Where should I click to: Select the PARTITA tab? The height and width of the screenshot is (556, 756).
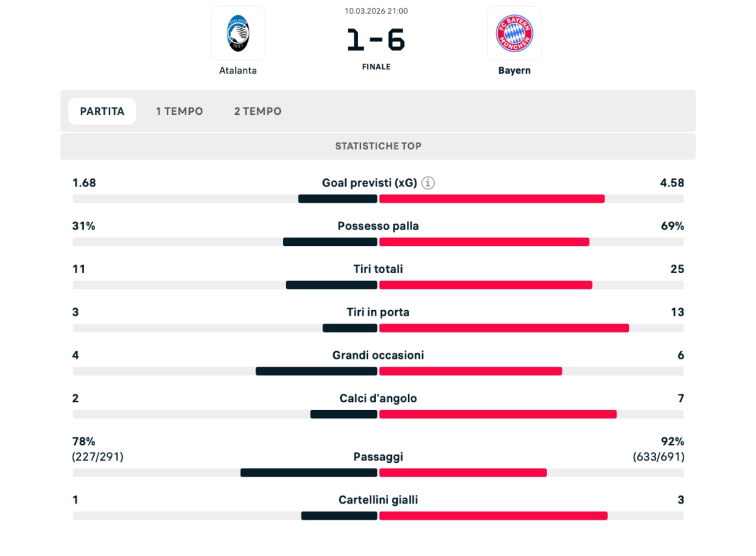point(102,111)
